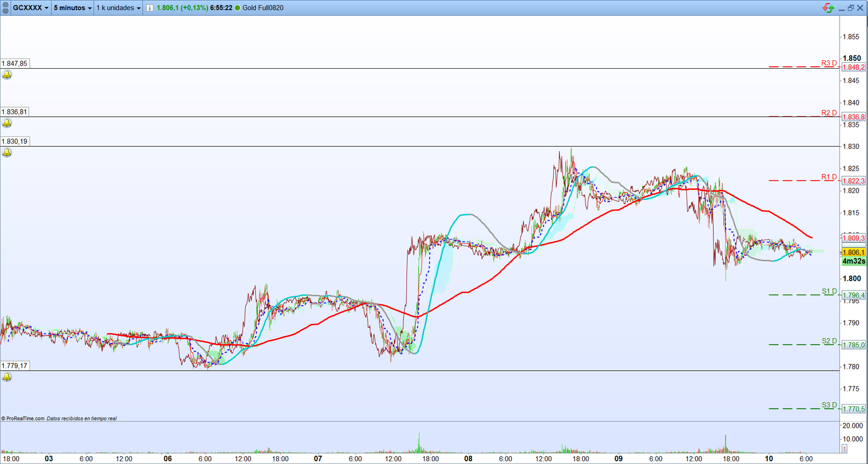Click the yellow 1.806,1 current price tag
Viewport: 868px width, 464px height.
(854, 252)
